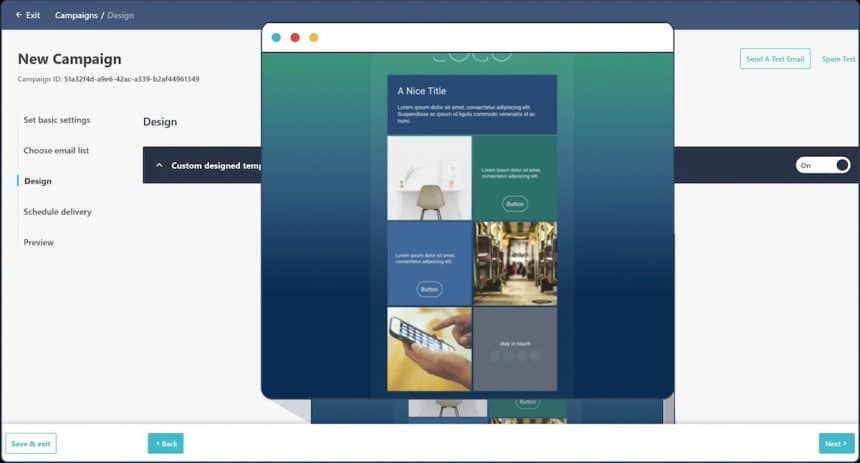Image resolution: width=860 pixels, height=463 pixels.
Task: Click the Send A Test Email button
Action: click(x=775, y=59)
